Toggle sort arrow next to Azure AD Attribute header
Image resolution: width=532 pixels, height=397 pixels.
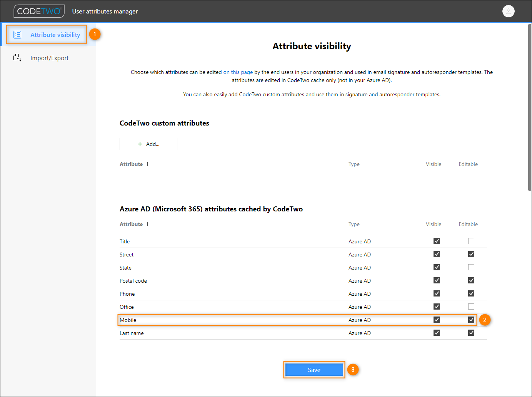click(x=147, y=224)
